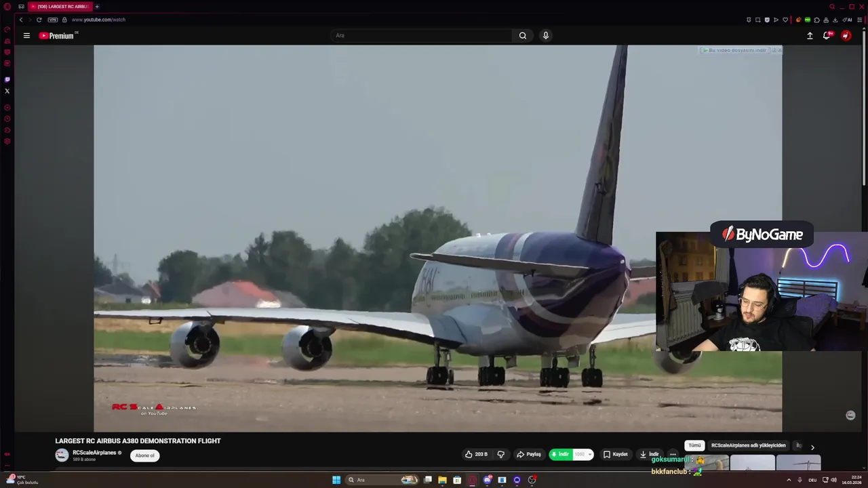Open the browser easy setup menu
The image size is (868, 488).
[859, 20]
